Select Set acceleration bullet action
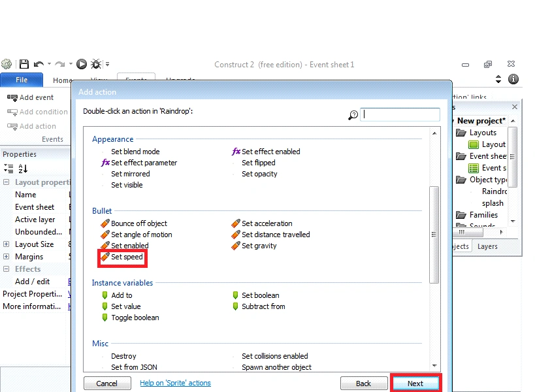The width and height of the screenshot is (535, 392). point(262,223)
